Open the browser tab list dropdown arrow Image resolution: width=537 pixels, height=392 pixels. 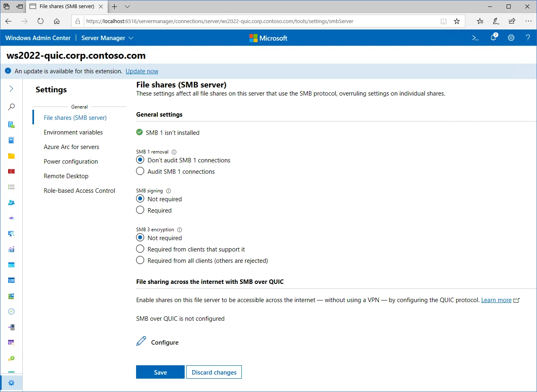(127, 6)
